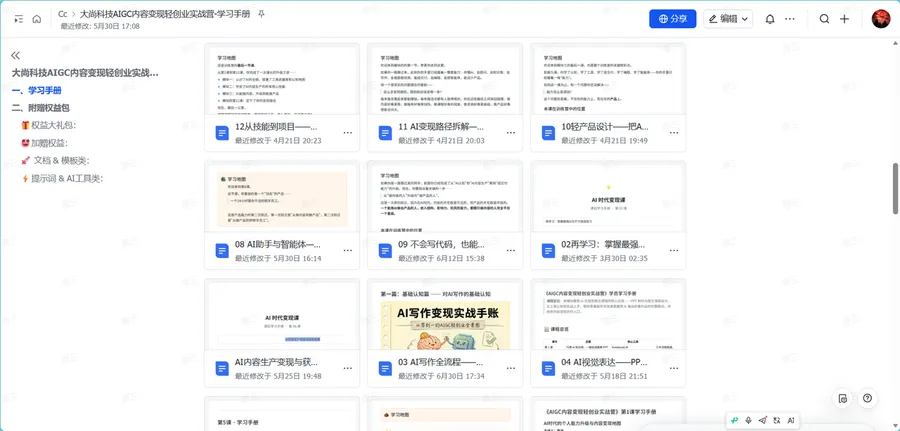This screenshot has height=431, width=900.
Task: Open thumbnail of 08 AI助手与智能体 document
Action: (282, 197)
